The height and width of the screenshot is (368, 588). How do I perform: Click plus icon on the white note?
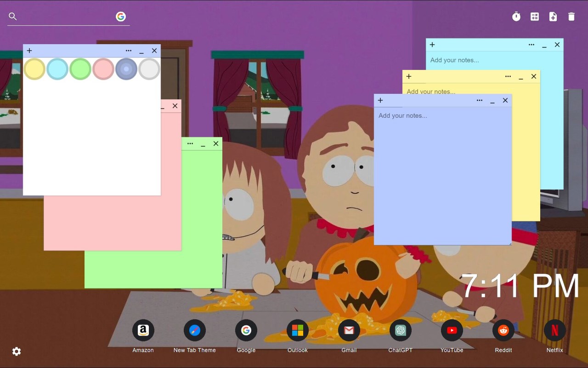[29, 51]
